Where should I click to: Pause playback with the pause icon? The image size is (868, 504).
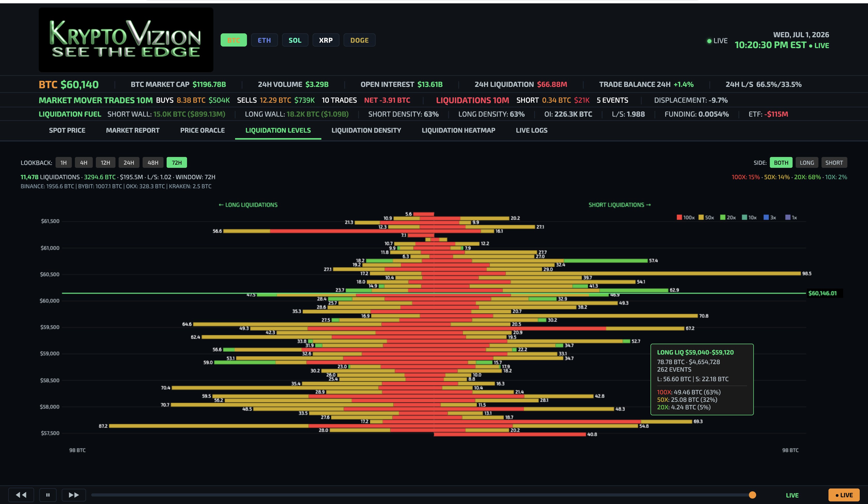[48, 495]
